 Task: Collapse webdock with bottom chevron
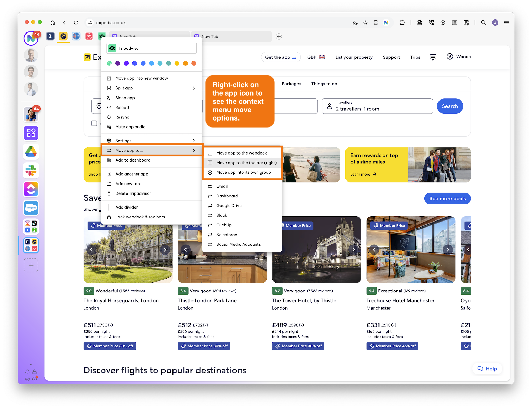pyautogui.click(x=31, y=364)
